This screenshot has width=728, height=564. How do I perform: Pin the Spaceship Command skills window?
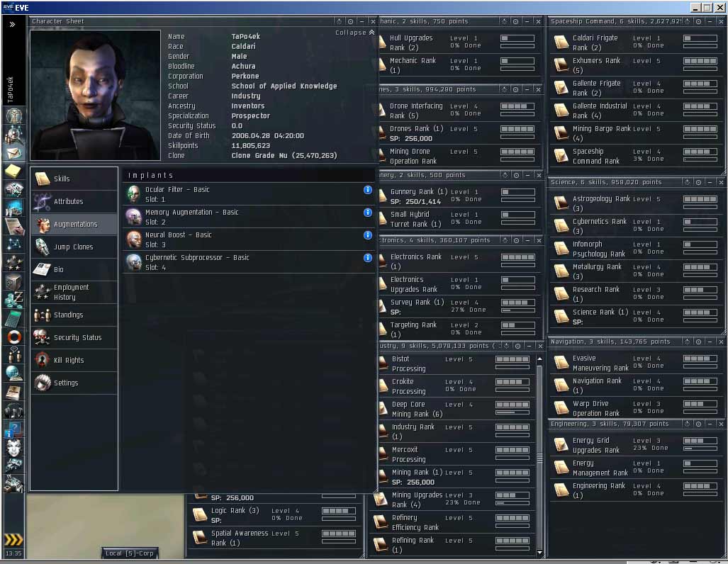698,21
